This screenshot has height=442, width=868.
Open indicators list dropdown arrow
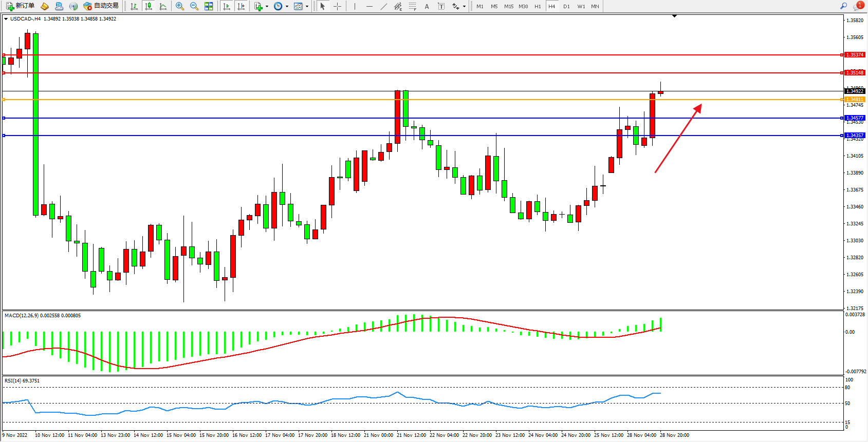pyautogui.click(x=267, y=7)
